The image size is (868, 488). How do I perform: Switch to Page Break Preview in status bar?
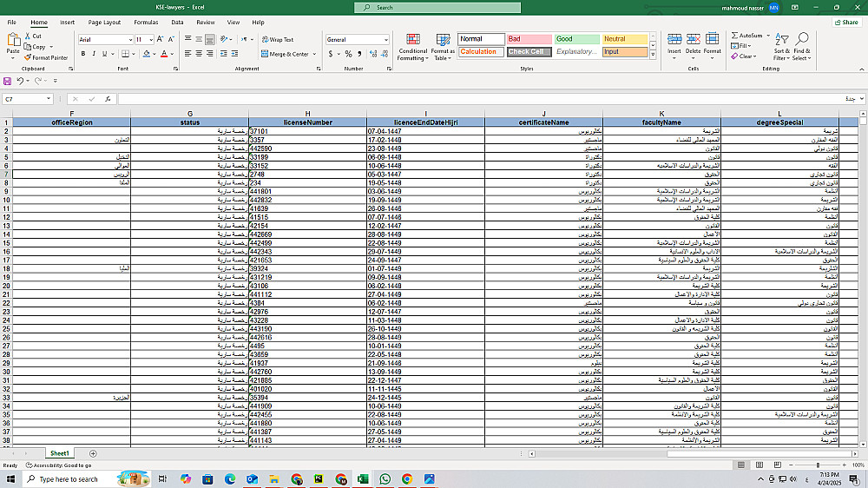(x=777, y=465)
